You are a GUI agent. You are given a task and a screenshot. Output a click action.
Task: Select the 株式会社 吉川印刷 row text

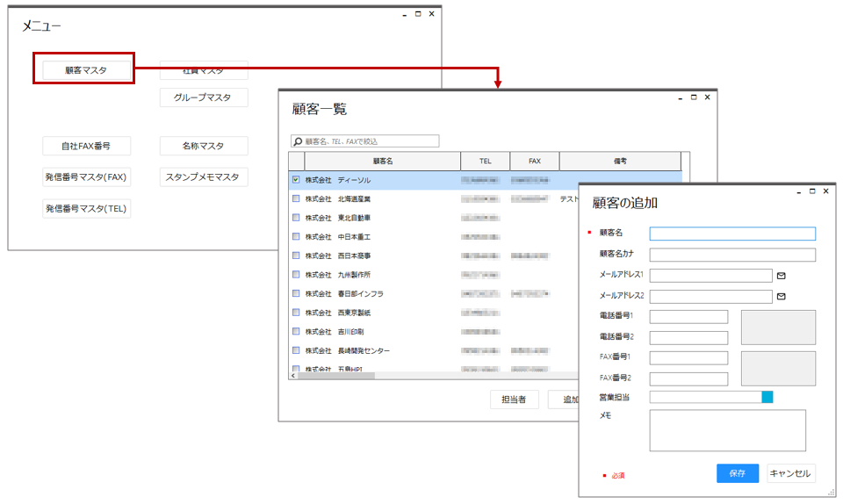click(x=335, y=332)
